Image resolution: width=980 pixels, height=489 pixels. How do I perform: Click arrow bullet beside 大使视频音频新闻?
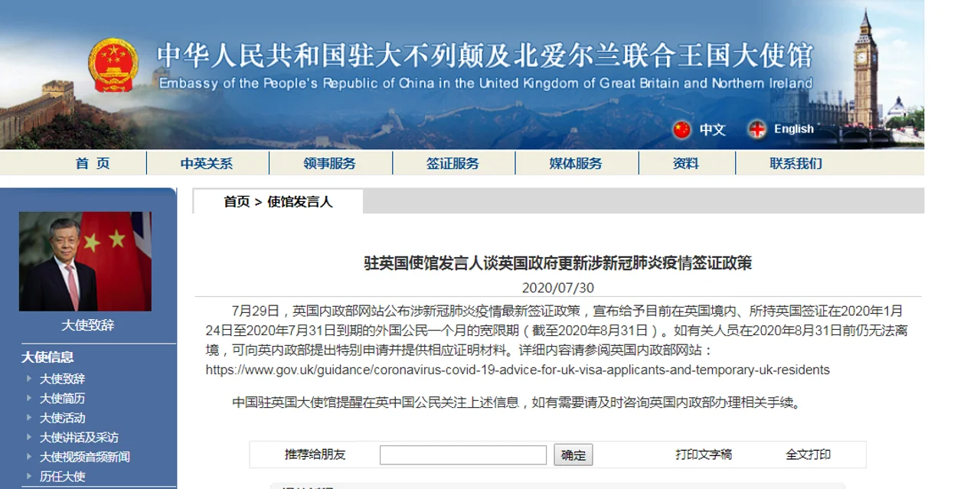29,456
